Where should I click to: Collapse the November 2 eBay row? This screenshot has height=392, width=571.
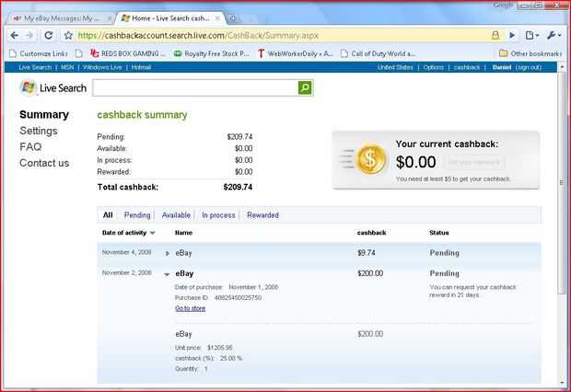[x=167, y=274]
